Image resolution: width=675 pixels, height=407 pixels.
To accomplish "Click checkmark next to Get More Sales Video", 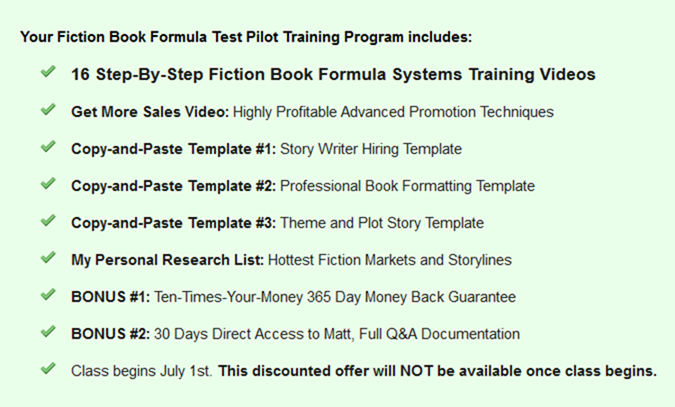I will click(x=47, y=110).
